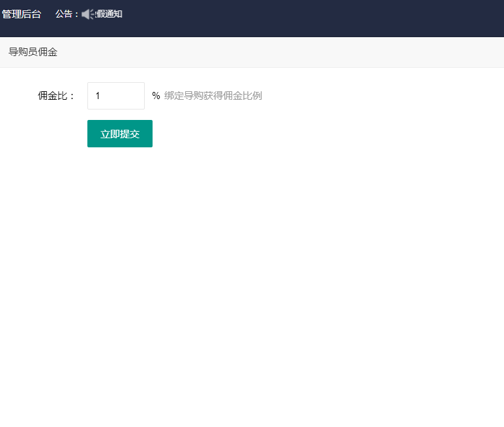Click the 立即提交 submit button
This screenshot has width=504, height=427.
[x=120, y=134]
